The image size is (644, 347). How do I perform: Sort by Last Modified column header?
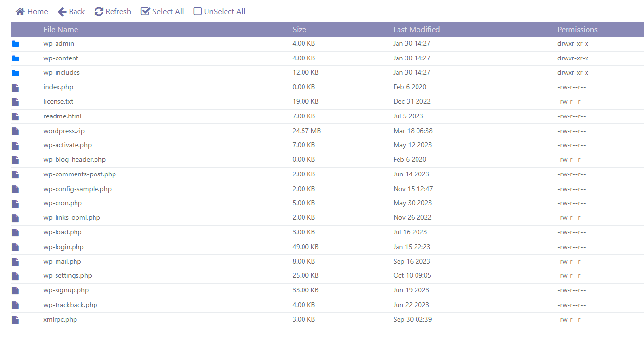[x=417, y=30]
